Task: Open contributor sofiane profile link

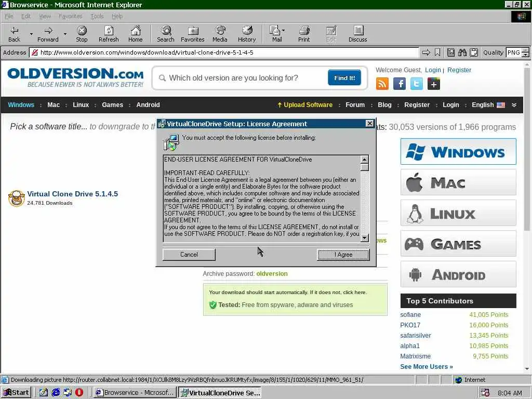Action: 410,315
